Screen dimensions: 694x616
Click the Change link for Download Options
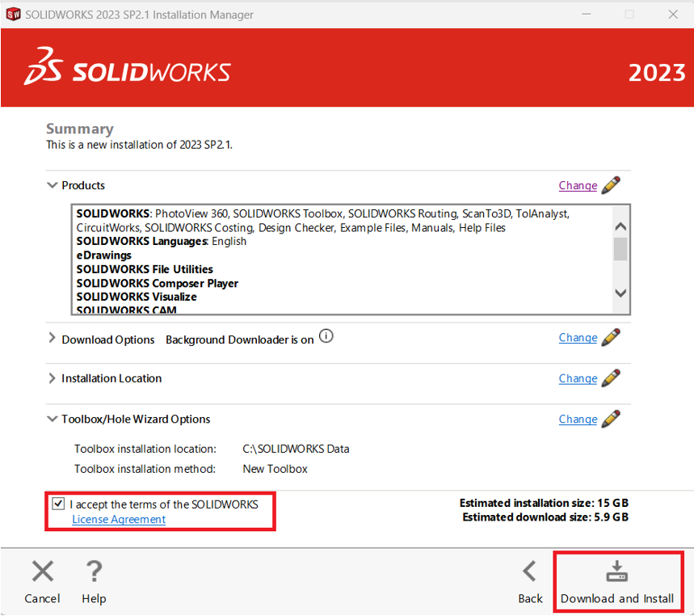(x=578, y=338)
